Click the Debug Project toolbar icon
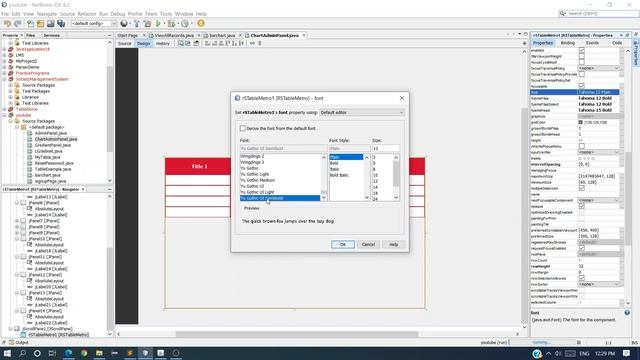Viewport: 640px width, 360px height. 171,24
